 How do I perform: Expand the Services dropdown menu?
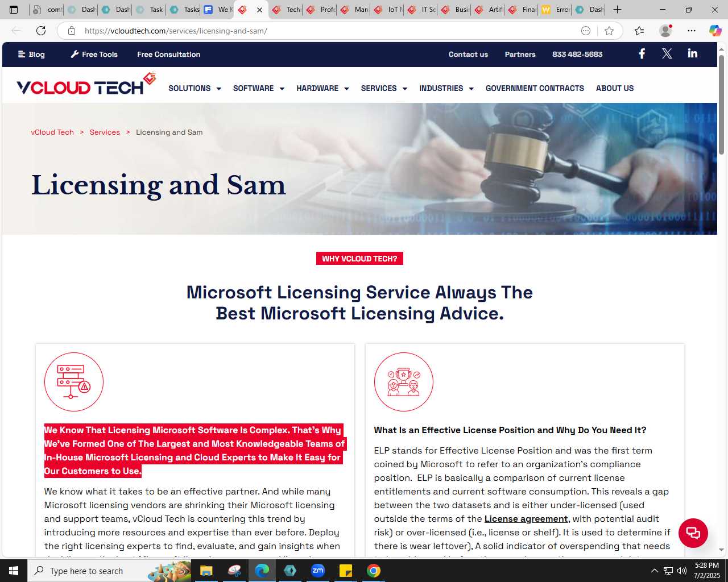click(x=384, y=88)
